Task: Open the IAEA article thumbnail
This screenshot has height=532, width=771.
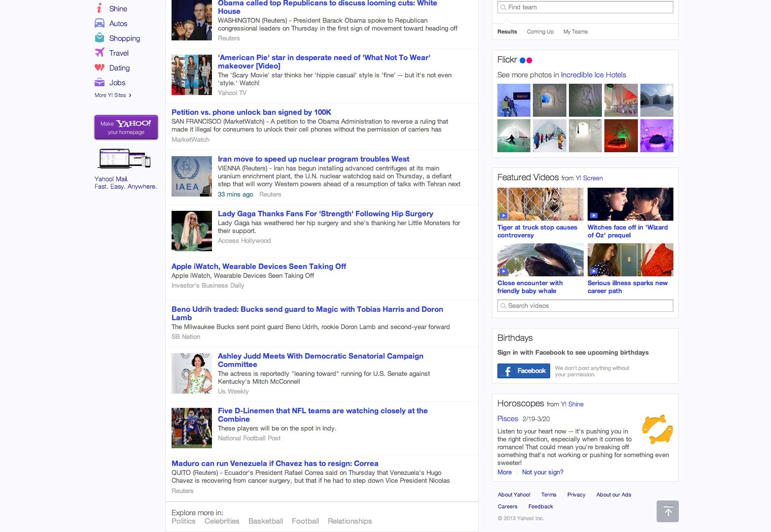Action: [x=192, y=176]
